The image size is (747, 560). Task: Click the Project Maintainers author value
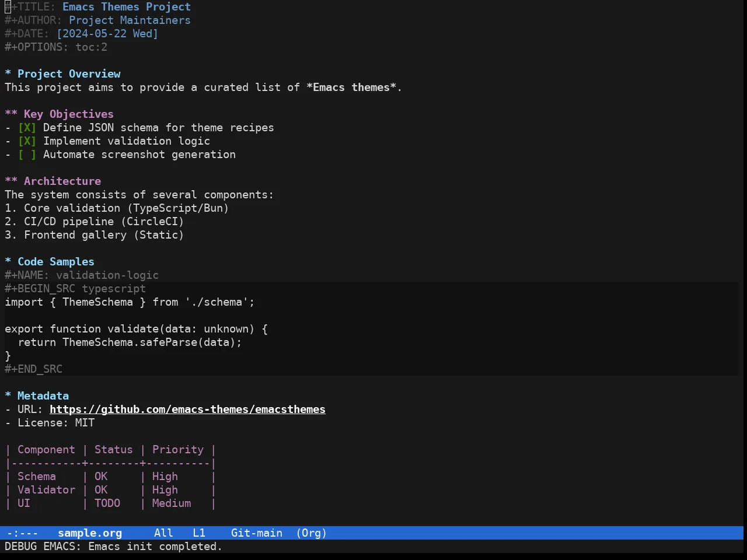130,20
